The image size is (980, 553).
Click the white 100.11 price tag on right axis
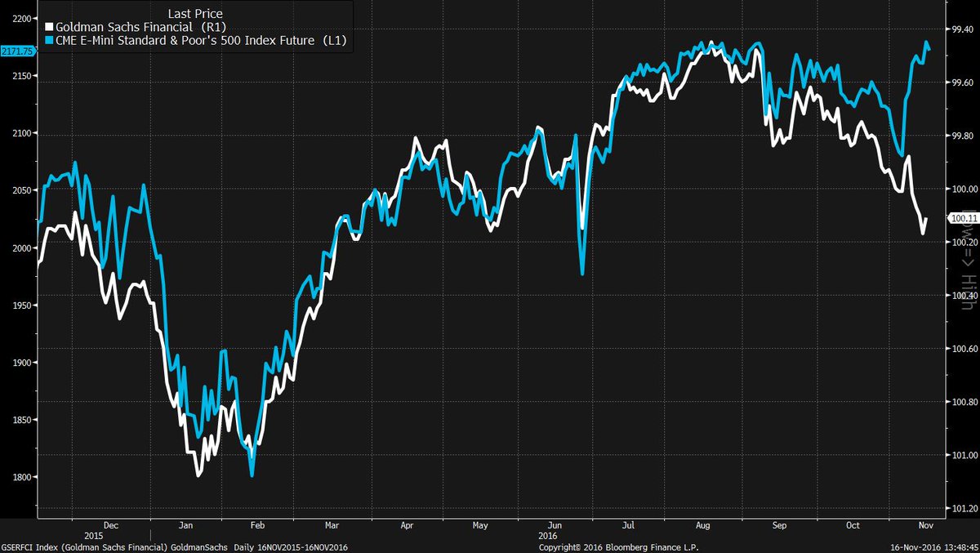point(961,218)
